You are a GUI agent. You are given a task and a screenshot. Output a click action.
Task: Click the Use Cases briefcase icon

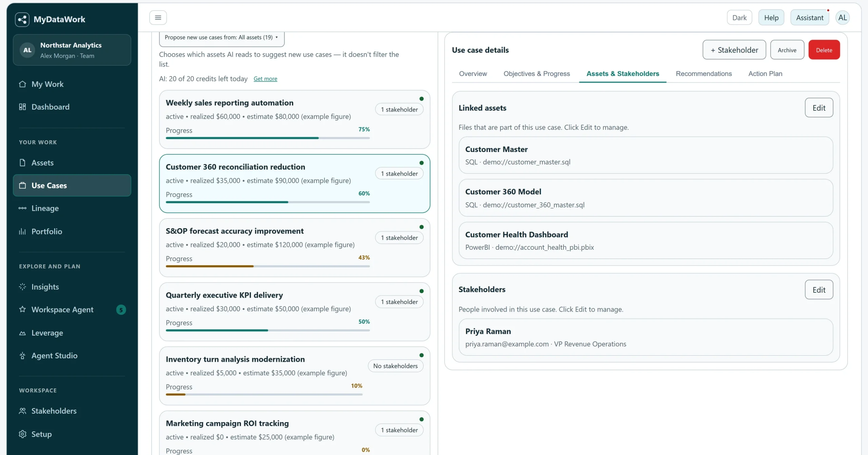[22, 185]
